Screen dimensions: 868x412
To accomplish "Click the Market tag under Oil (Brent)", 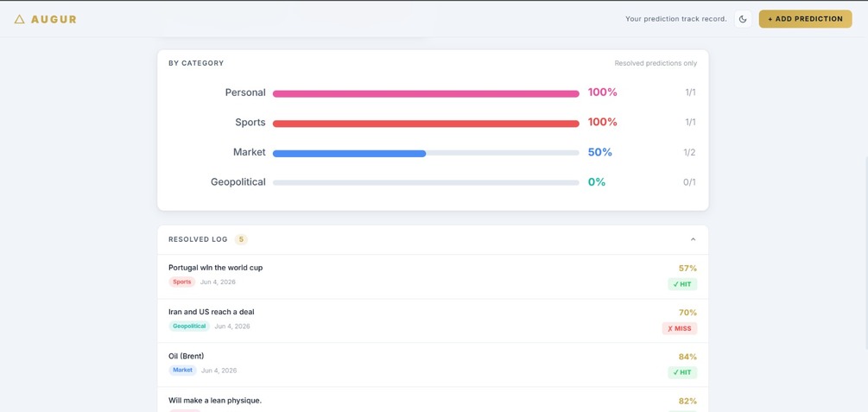I will (x=183, y=370).
